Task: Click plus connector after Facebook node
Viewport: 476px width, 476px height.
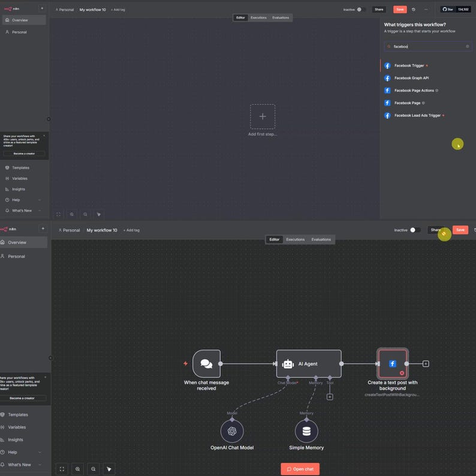Action: (x=426, y=364)
